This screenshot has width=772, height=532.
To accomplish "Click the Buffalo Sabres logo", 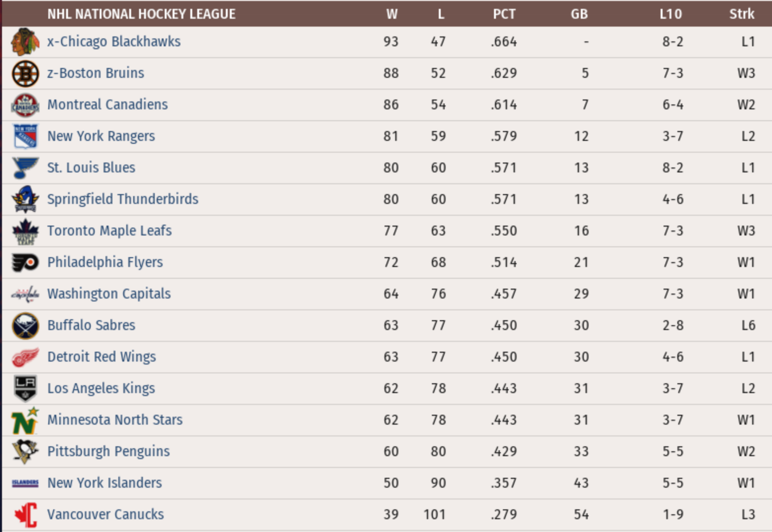I will pyautogui.click(x=25, y=326).
